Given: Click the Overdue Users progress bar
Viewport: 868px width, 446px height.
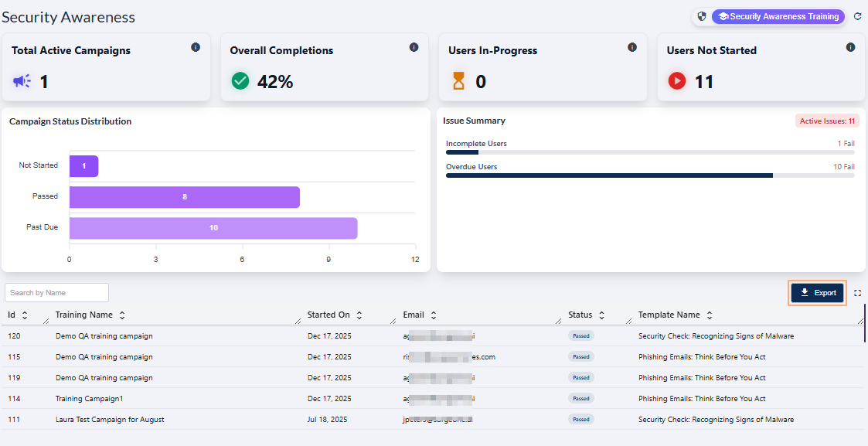Looking at the screenshot, I should [649, 175].
